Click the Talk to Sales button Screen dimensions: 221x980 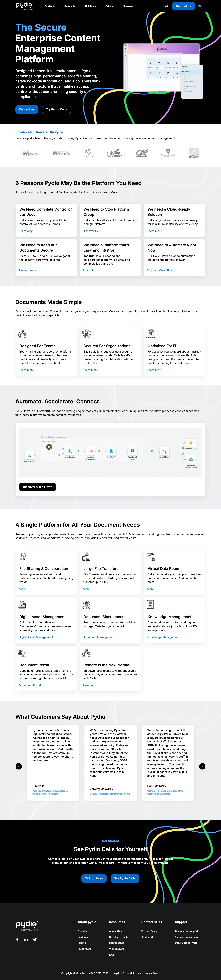coord(94,878)
